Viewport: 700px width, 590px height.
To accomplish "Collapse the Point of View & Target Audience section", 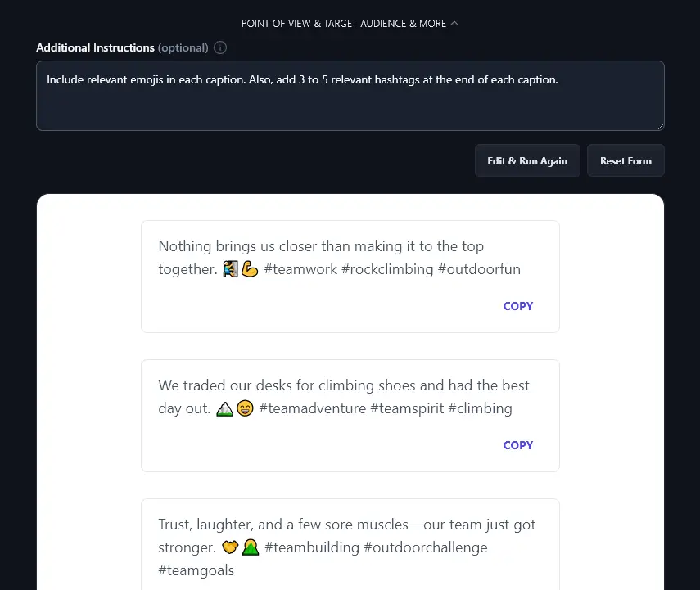I will click(350, 24).
